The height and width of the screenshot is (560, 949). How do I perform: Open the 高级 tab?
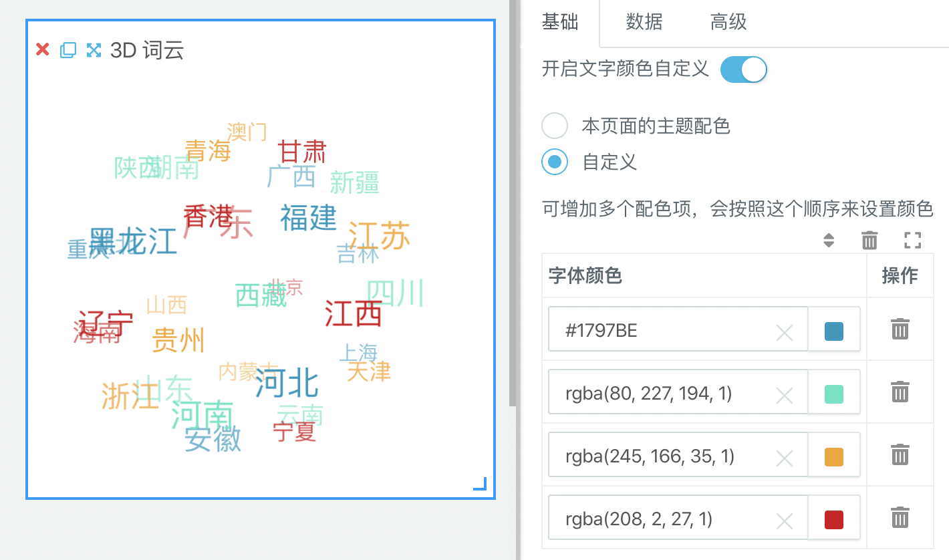click(728, 21)
